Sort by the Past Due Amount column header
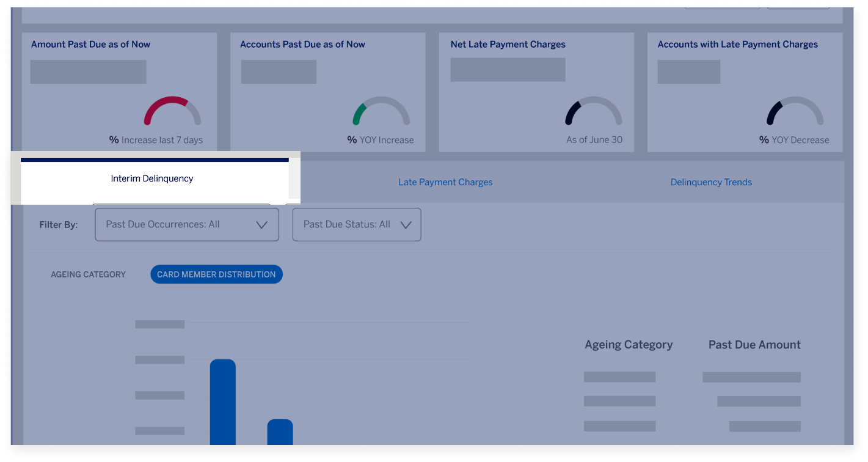The width and height of the screenshot is (868, 462). click(x=754, y=344)
